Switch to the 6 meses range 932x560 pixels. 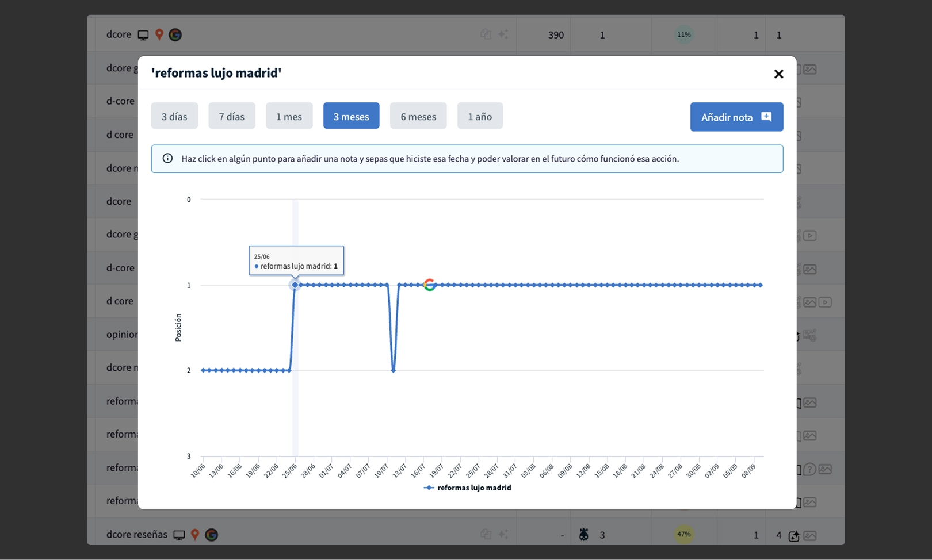pos(418,116)
